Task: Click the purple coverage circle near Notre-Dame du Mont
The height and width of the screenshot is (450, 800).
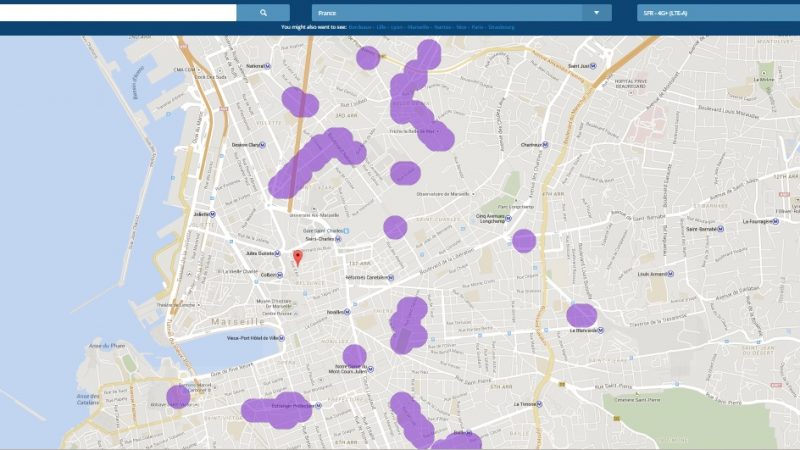Action: point(354,355)
